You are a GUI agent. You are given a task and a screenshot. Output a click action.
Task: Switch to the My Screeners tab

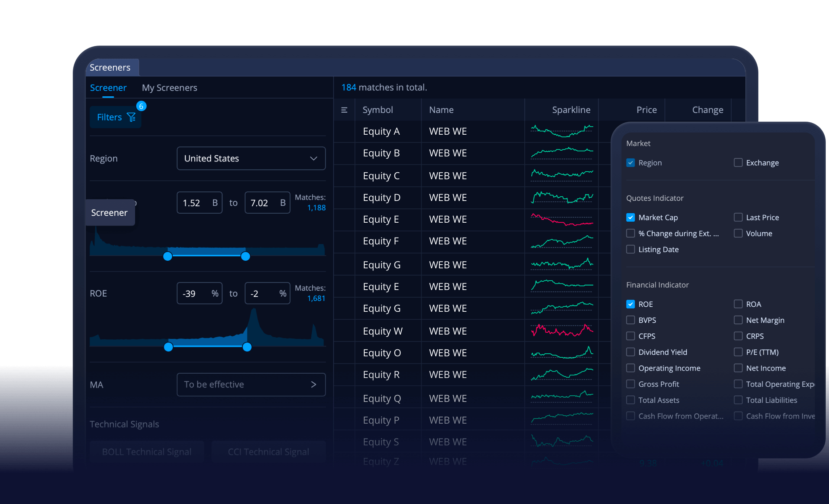point(169,88)
